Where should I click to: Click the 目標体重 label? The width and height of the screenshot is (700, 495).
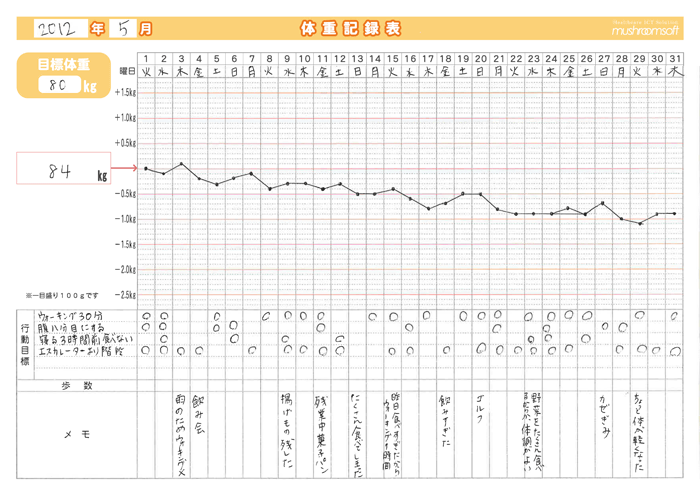[x=64, y=65]
